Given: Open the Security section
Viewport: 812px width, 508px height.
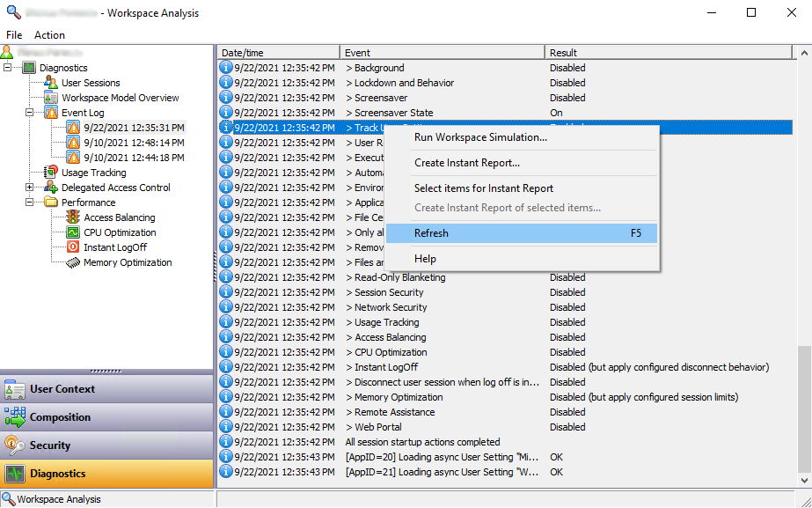Looking at the screenshot, I should click(x=50, y=445).
